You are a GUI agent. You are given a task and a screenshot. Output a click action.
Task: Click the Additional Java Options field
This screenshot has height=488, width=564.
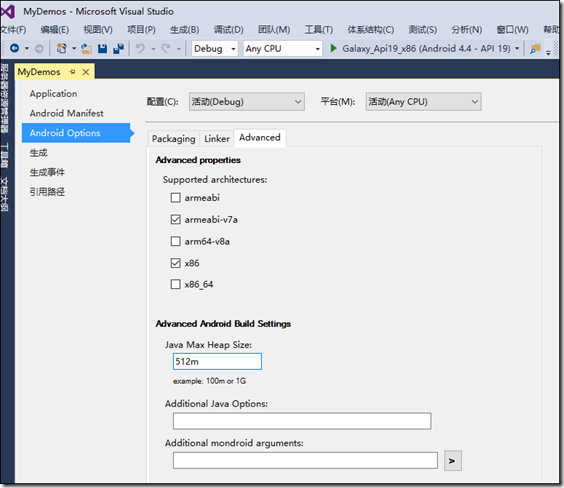302,421
